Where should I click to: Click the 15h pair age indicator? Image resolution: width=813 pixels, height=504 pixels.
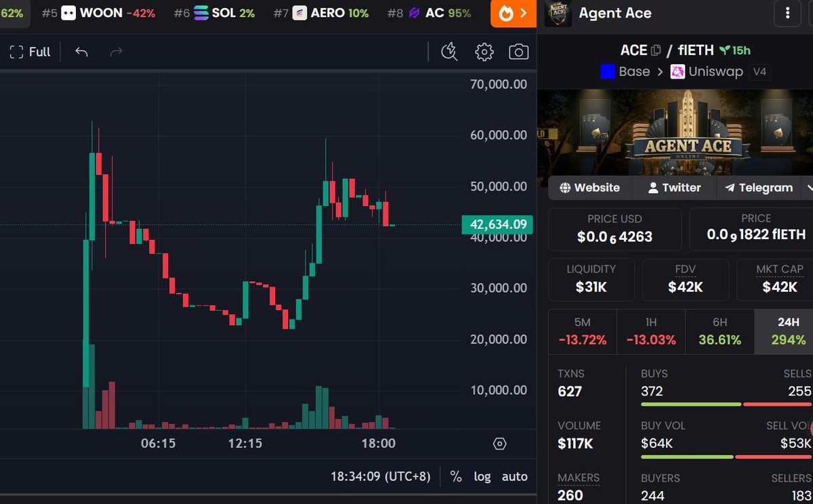[x=735, y=50]
